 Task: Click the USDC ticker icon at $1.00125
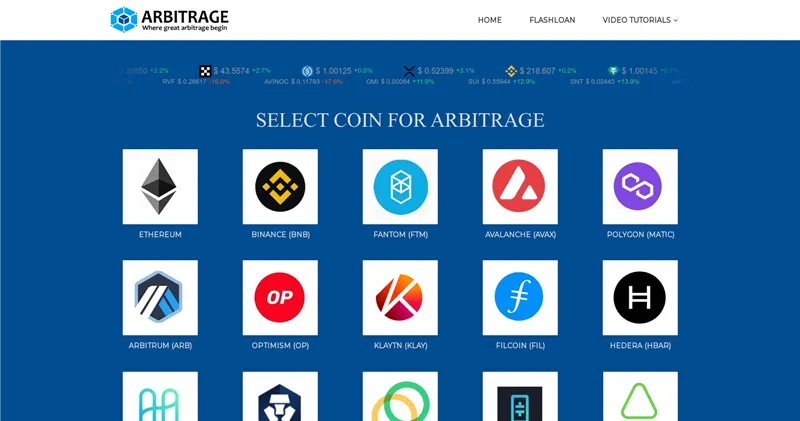[x=307, y=71]
